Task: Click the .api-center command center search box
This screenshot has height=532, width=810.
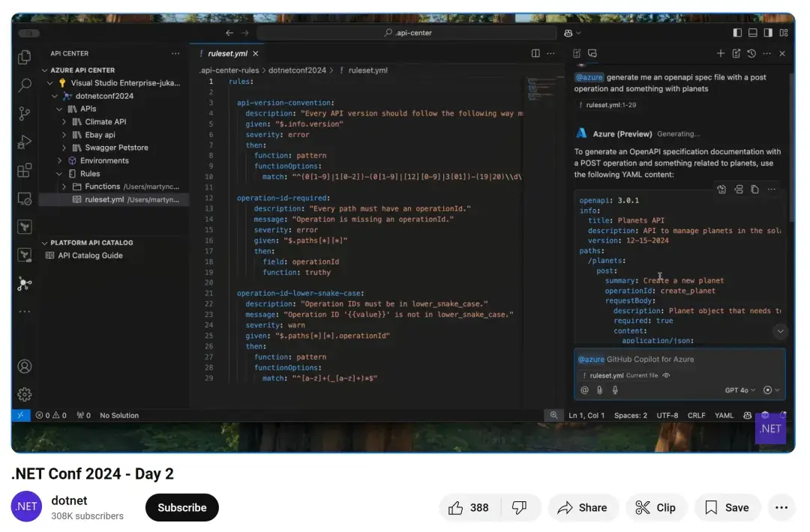Action: 406,32
